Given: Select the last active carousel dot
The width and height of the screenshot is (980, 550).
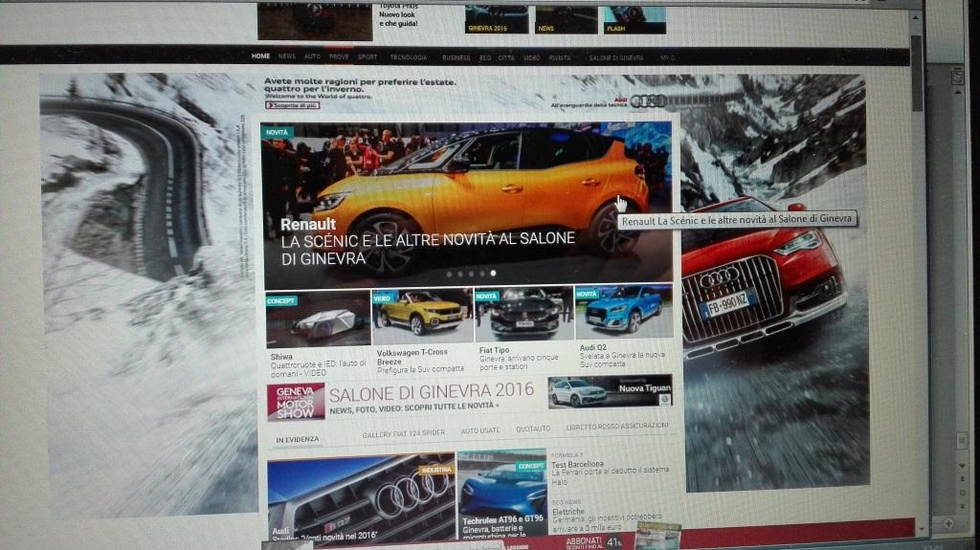Looking at the screenshot, I should 493,274.
